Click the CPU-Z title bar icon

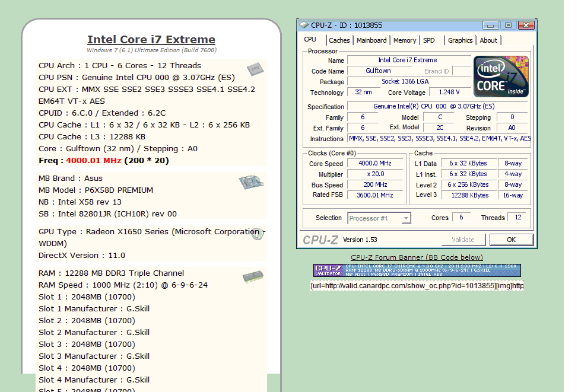coord(304,25)
